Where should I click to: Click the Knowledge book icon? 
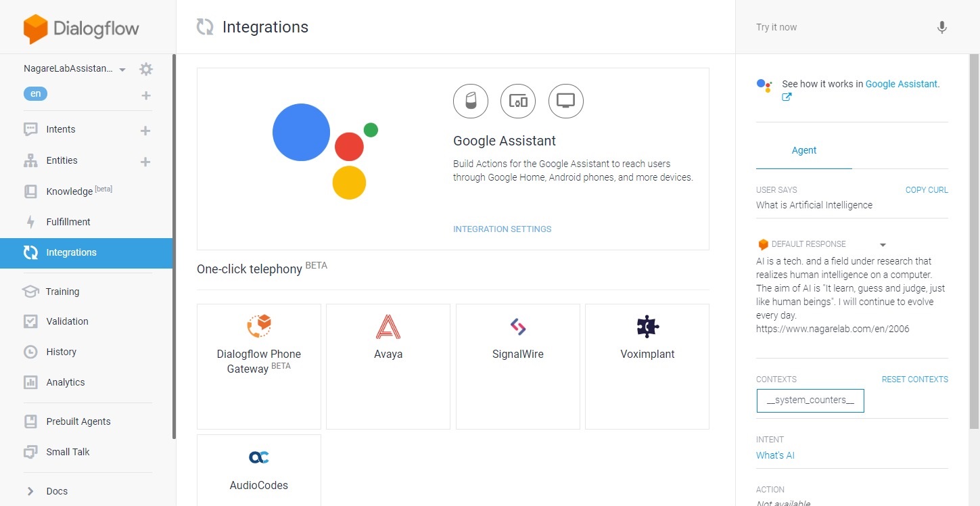tap(30, 191)
